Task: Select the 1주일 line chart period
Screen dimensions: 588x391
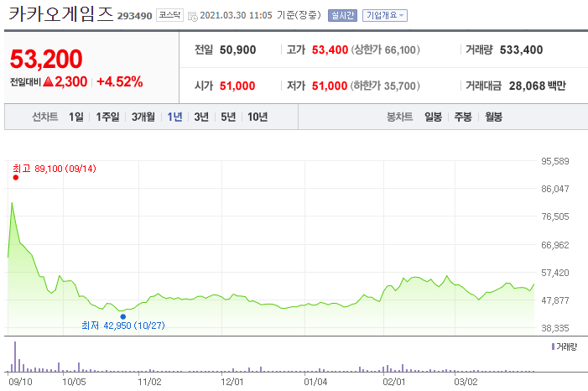Action: [x=107, y=117]
